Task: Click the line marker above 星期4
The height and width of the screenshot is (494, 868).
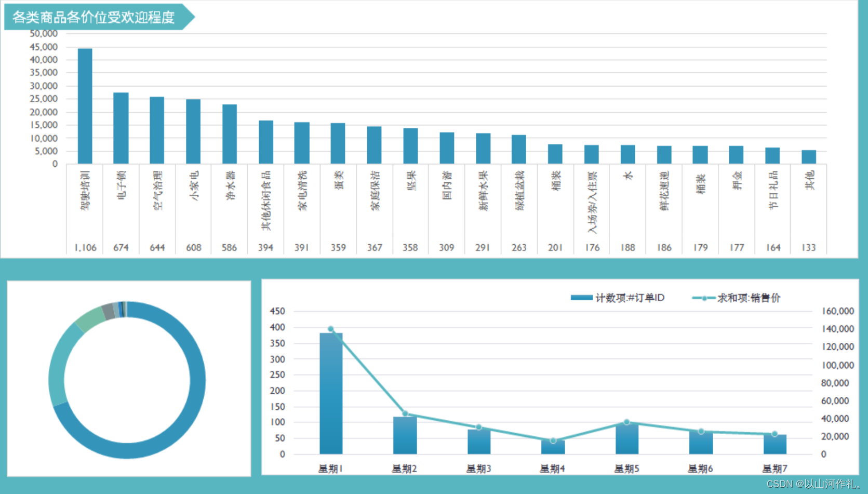Action: click(553, 440)
